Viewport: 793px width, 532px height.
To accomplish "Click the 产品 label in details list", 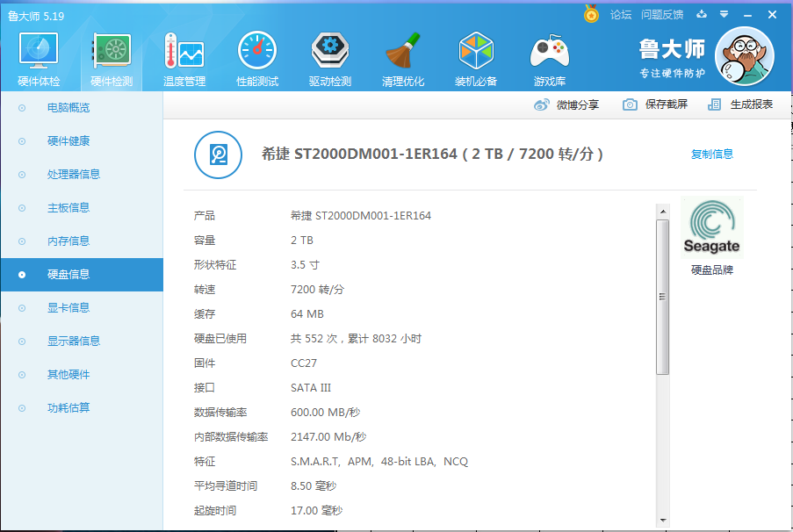I will point(205,215).
